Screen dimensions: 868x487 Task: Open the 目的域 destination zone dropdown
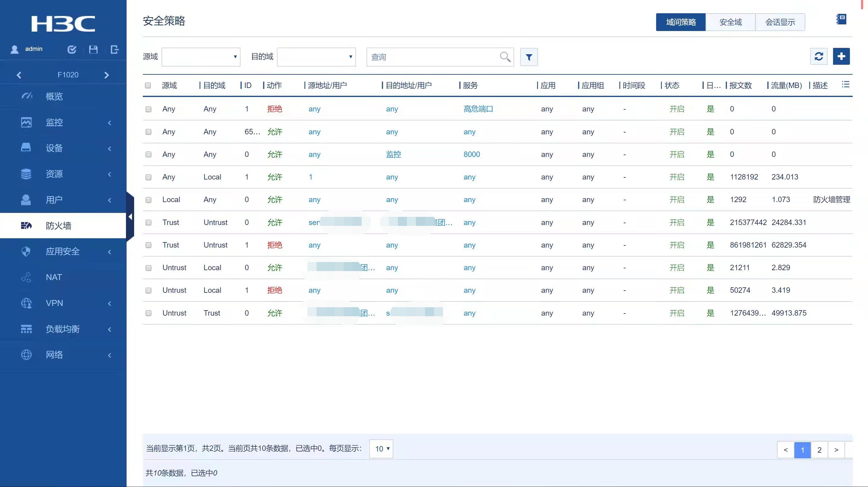click(316, 57)
